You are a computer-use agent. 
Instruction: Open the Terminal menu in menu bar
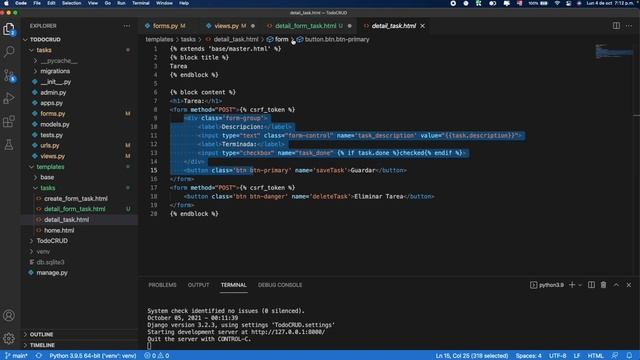(x=140, y=3)
